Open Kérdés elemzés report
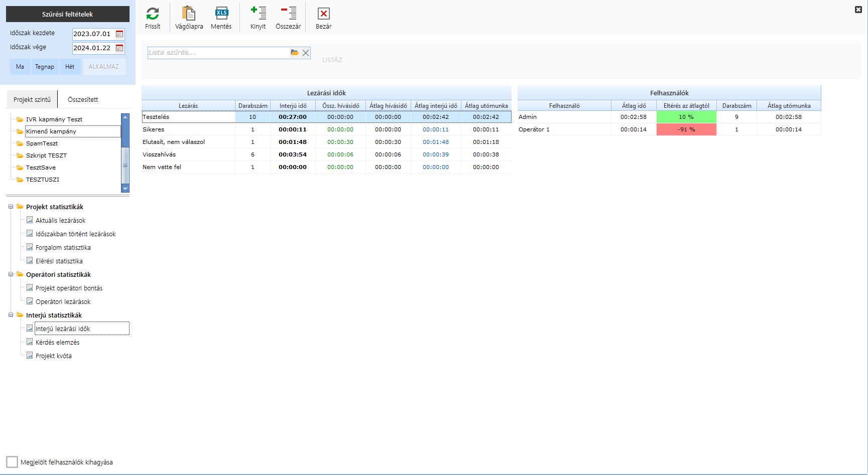 click(57, 342)
